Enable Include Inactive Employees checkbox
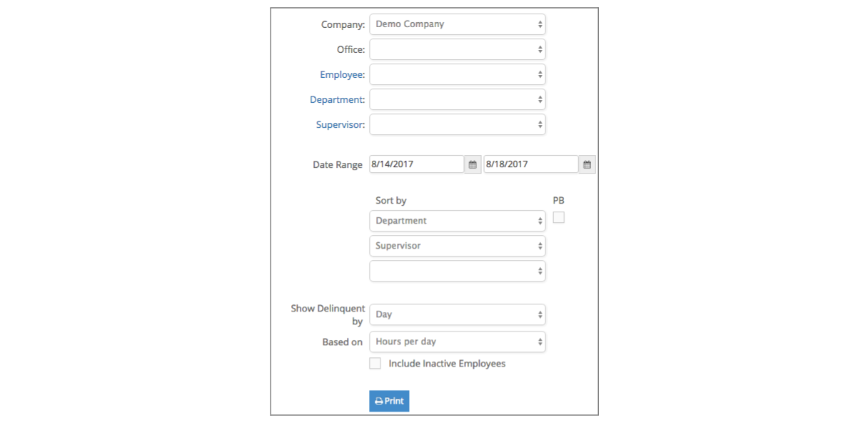 pyautogui.click(x=375, y=364)
